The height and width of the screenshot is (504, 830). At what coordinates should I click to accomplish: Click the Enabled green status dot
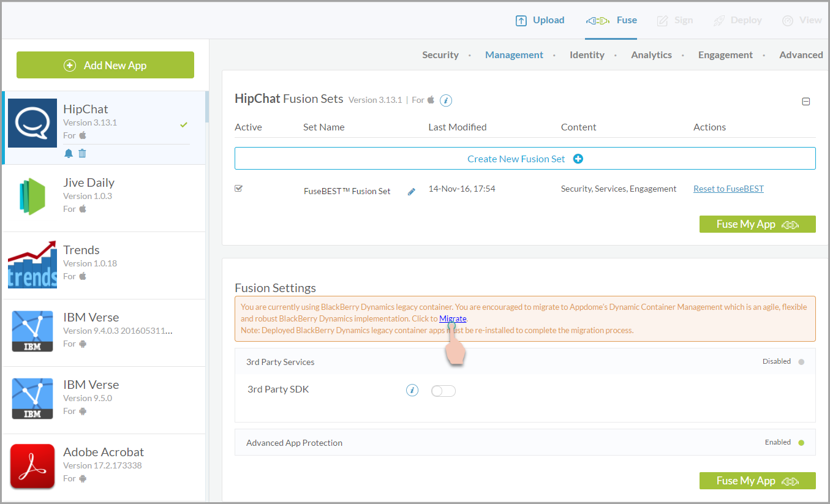801,443
